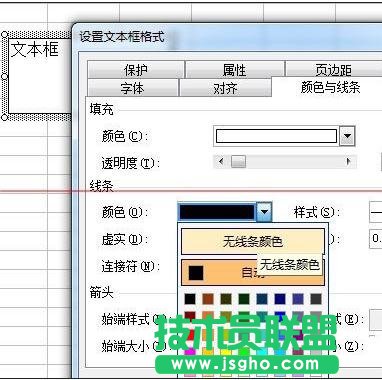Switch to the 保护 tab
Screen dimensions: 382x380
[135, 70]
